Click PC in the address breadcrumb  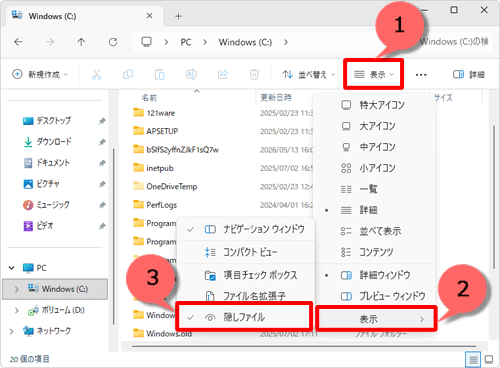[186, 42]
